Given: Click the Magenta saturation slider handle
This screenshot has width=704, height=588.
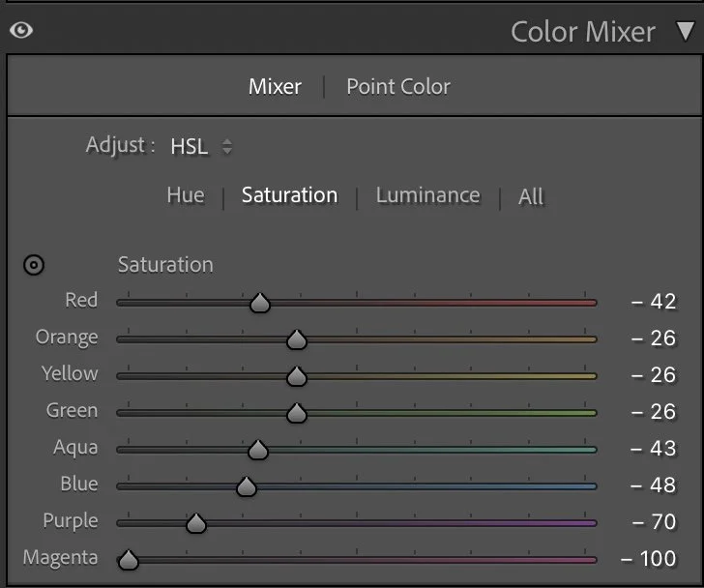Looking at the screenshot, I should pyautogui.click(x=128, y=559).
